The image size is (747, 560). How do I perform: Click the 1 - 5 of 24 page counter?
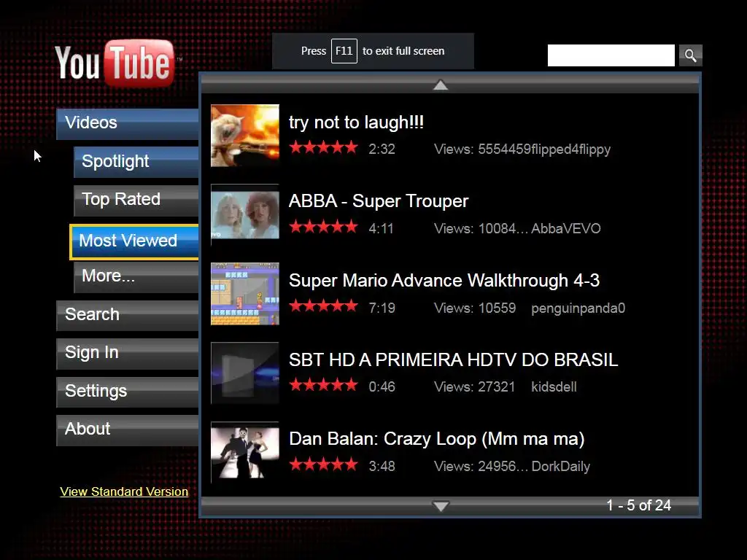pyautogui.click(x=638, y=505)
